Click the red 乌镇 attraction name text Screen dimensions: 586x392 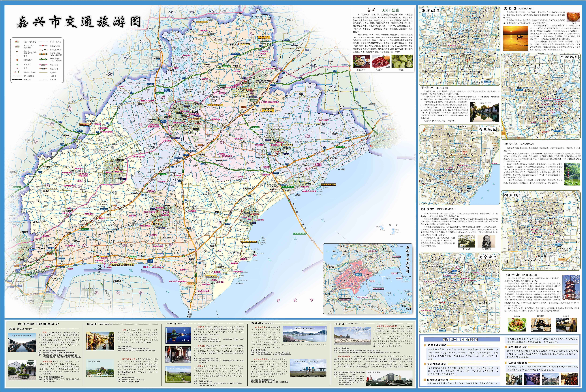pyautogui.click(x=124, y=330)
